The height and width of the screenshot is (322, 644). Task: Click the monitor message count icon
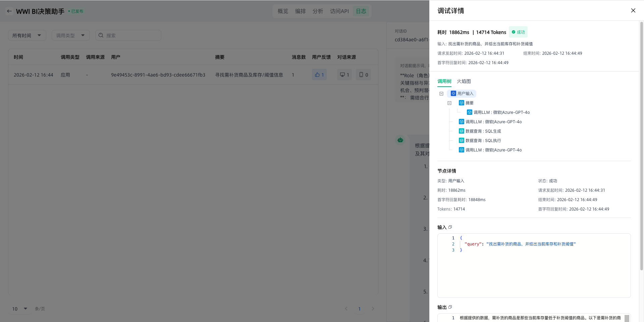click(342, 75)
